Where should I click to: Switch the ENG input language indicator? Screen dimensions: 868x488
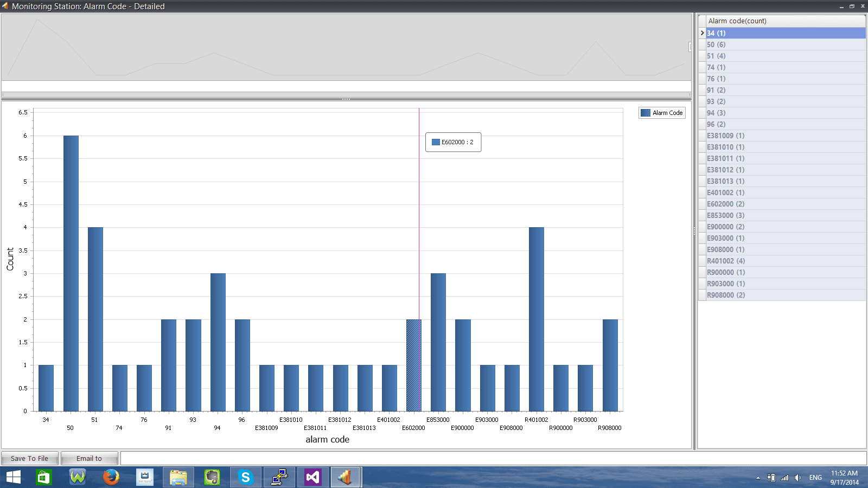point(815,478)
